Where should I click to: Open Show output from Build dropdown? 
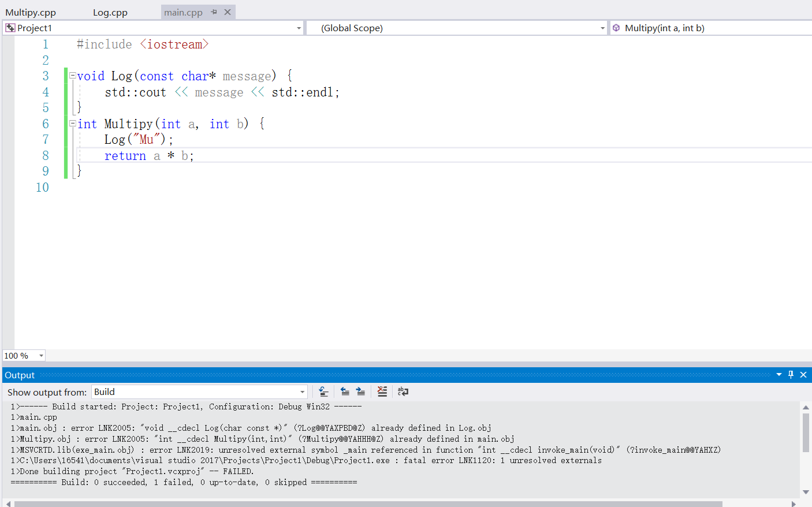coord(200,392)
